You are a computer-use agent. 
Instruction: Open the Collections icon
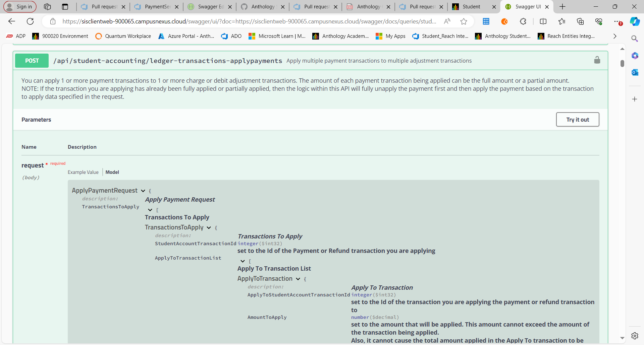[x=580, y=21]
